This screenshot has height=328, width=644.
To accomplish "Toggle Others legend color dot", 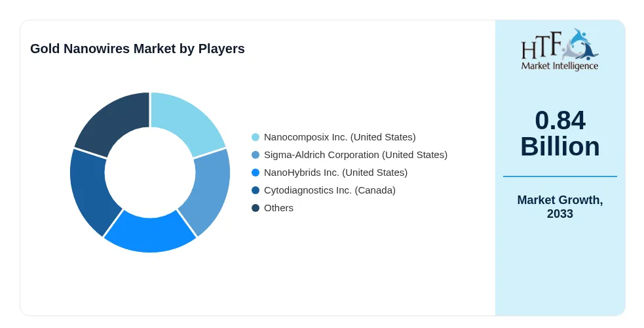I will pos(256,208).
